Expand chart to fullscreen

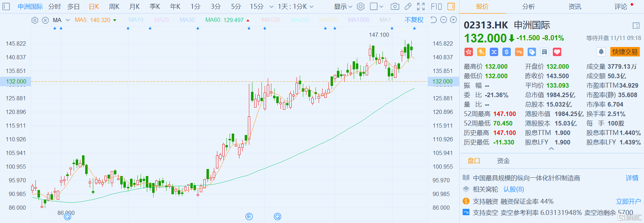(421, 6)
